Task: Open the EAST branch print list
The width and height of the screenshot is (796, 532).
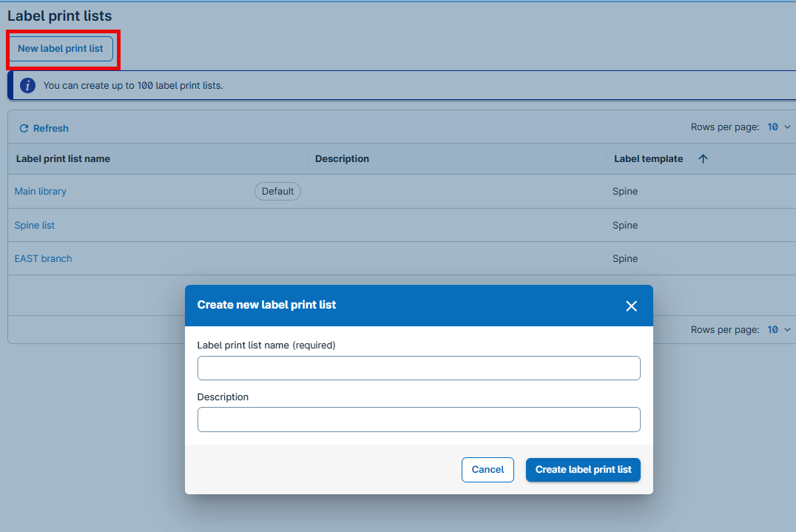Action: [x=44, y=259]
